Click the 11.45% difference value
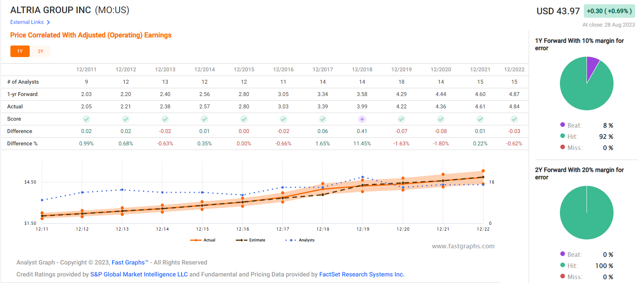This screenshot has width=644, height=283. [x=362, y=143]
